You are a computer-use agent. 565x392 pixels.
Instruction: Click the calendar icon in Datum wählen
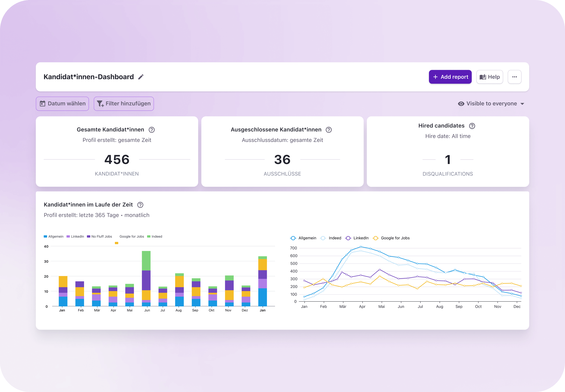coord(43,103)
